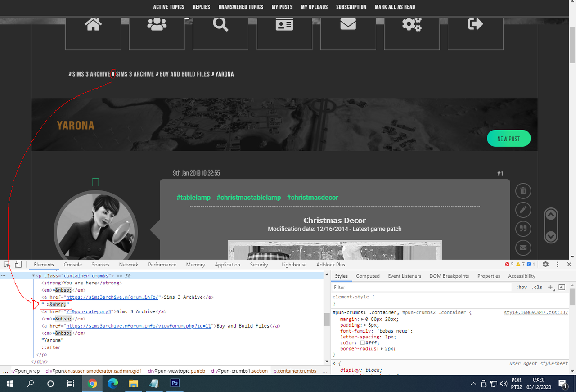The height and width of the screenshot is (392, 576).
Task: Expand the border-radius property triangle
Action: [382, 349]
